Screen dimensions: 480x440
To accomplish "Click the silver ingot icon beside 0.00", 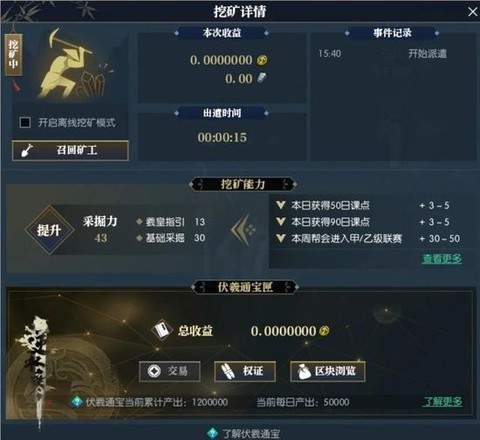I will [x=262, y=78].
